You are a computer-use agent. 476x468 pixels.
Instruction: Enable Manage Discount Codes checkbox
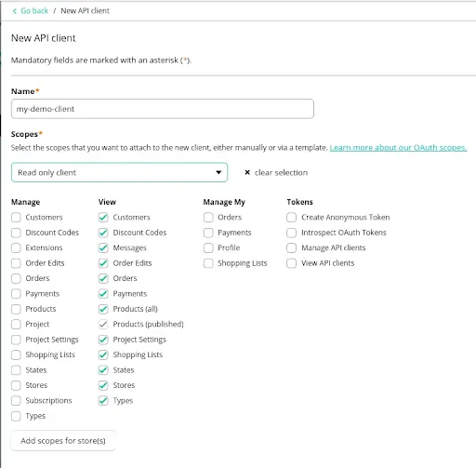tap(16, 233)
